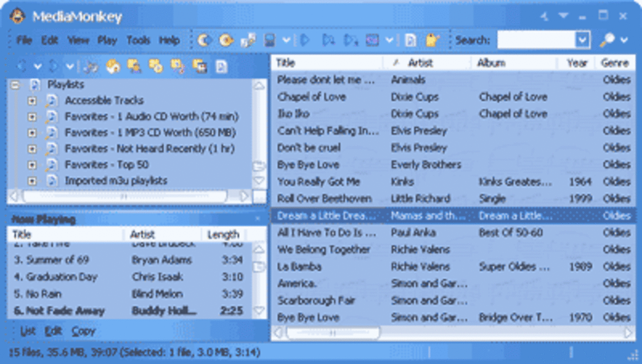
Task: Click the Copy link below Now Playing
Action: pos(83,331)
